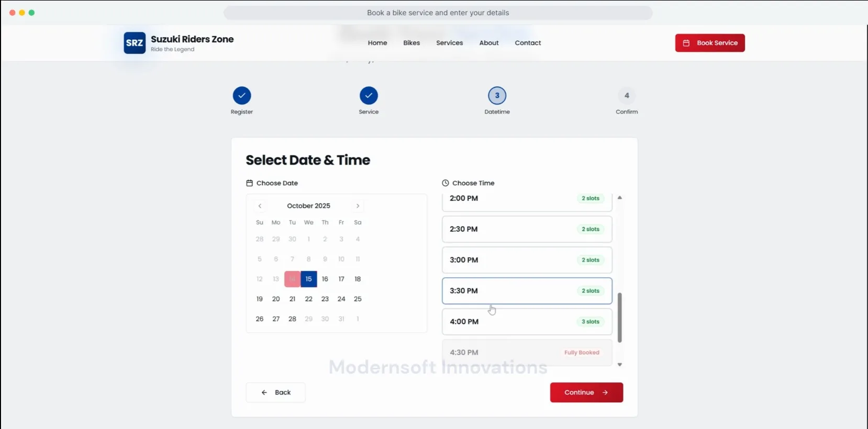868x429 pixels.
Task: Click the SRZ logo icon
Action: 135,43
